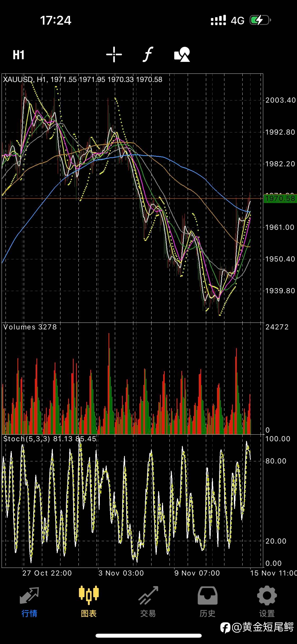297x644 pixels.
Task: Select the 图表 chart tab
Action: point(89,601)
